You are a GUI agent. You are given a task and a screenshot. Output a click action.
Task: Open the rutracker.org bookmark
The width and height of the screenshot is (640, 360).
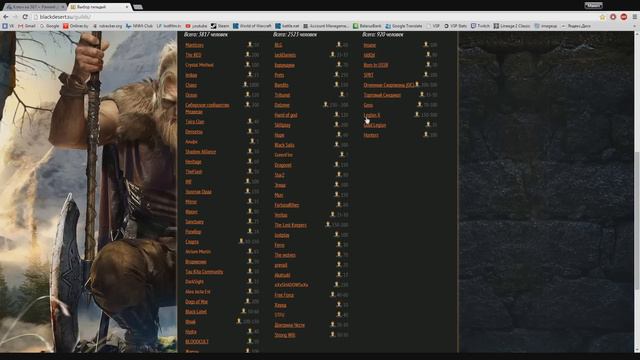(107, 26)
